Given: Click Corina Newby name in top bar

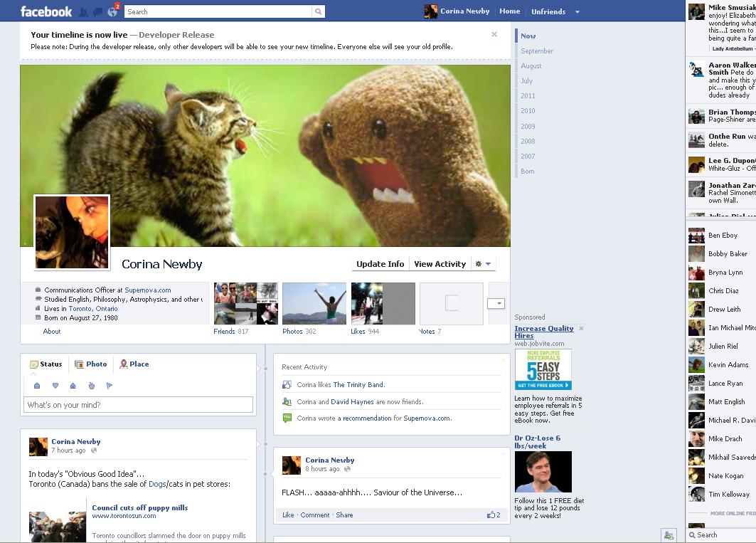Looking at the screenshot, I should click(x=465, y=11).
